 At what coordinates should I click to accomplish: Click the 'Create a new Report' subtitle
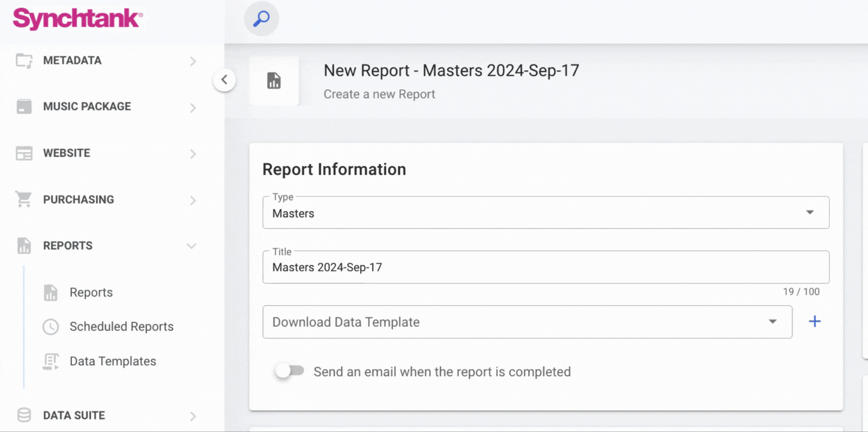[379, 95]
